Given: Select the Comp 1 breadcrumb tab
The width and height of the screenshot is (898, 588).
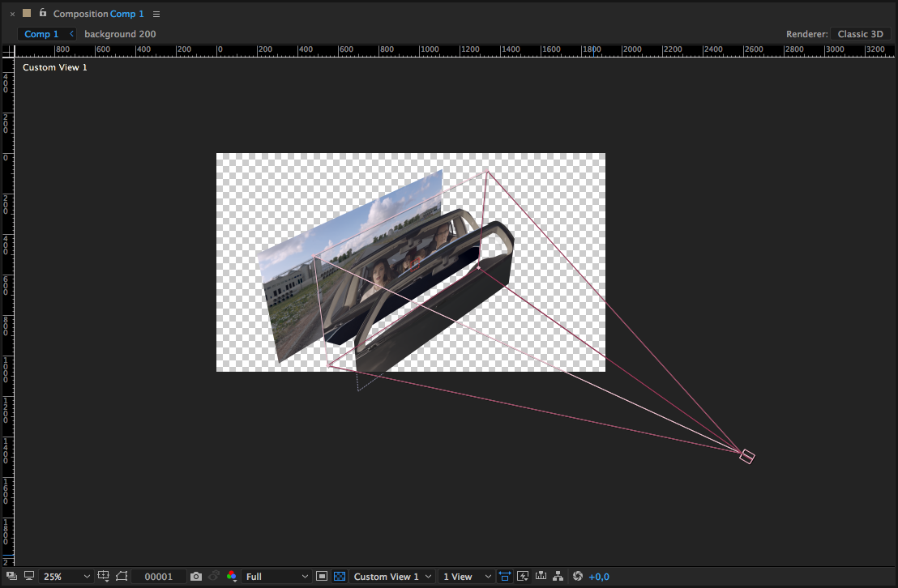Looking at the screenshot, I should 41,34.
